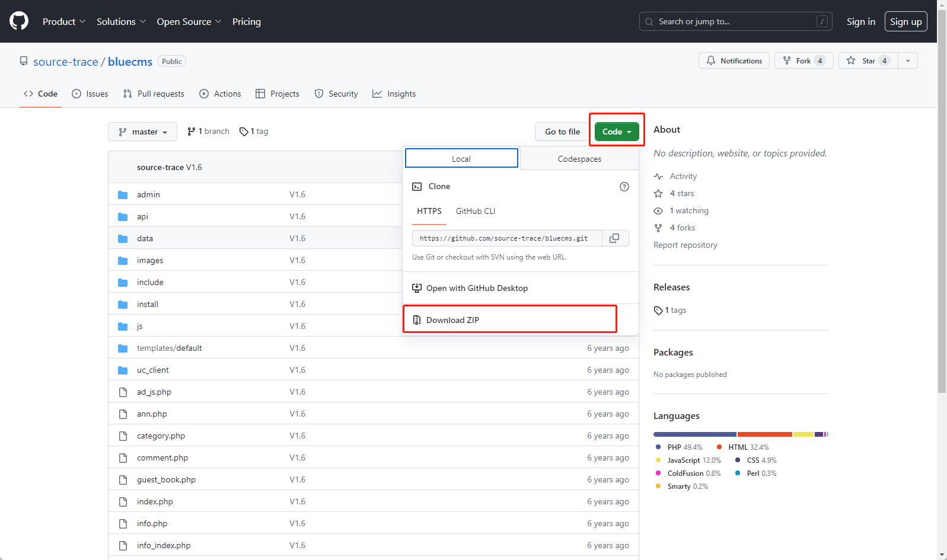Open the Pull requests tab

click(154, 94)
